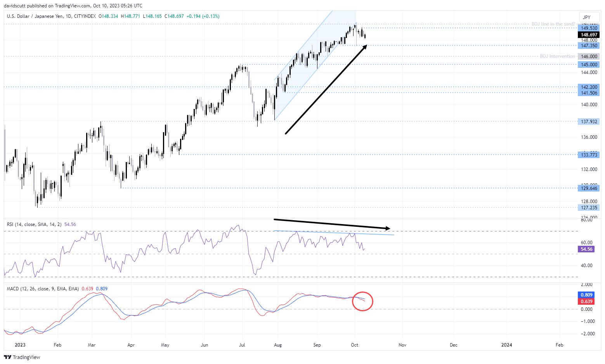Click the high value 'H148.771'
Image resolution: width=605 pixels, height=364 pixels.
click(130, 16)
